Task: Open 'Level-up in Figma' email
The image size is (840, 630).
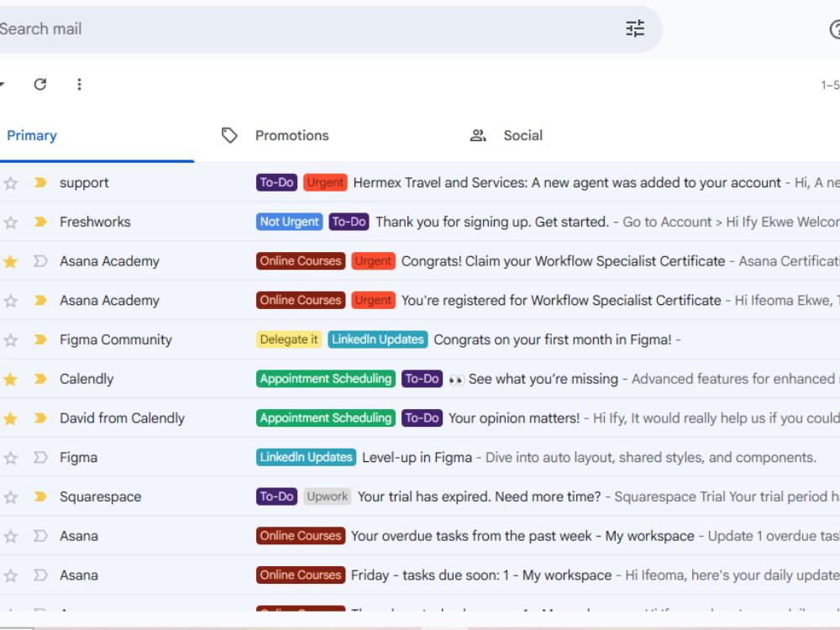Action: coord(417,458)
